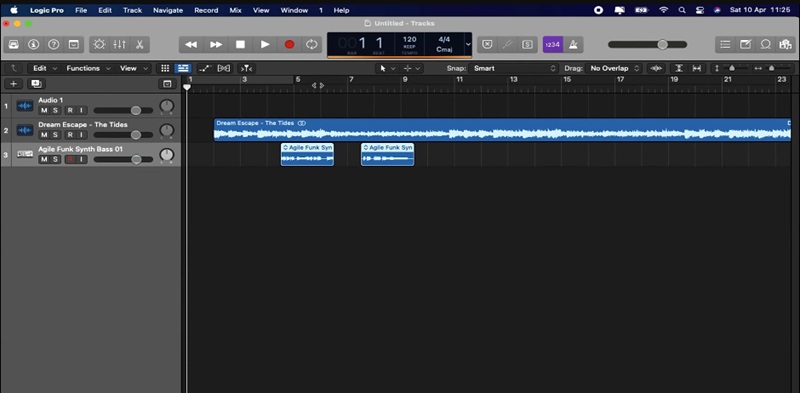The width and height of the screenshot is (800, 393).
Task: Toggle Cycle mode button
Action: click(311, 45)
